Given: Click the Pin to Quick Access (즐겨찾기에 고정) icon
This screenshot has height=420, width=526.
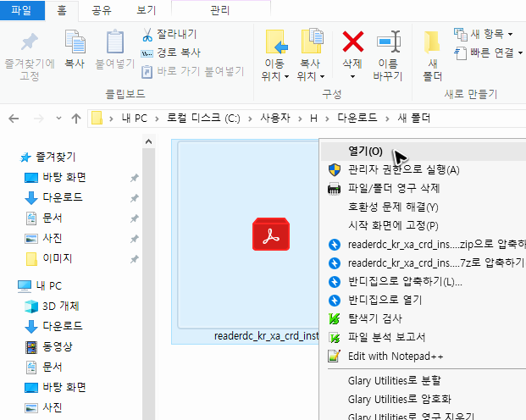Looking at the screenshot, I should click(x=30, y=41).
